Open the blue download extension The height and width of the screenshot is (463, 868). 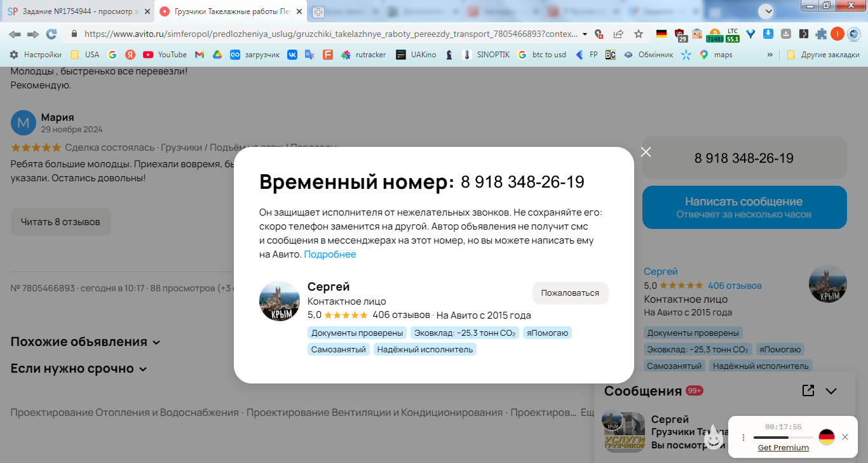[x=768, y=34]
